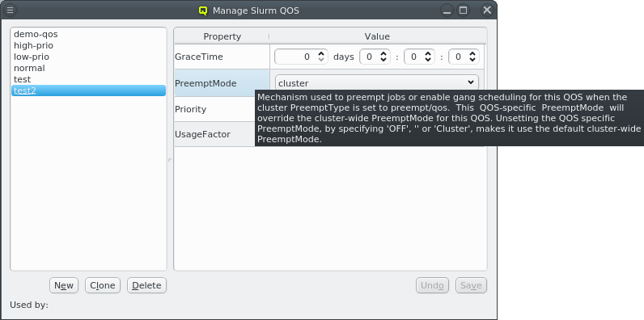Delete the selected QOS
This screenshot has height=320, width=644.
pyautogui.click(x=146, y=285)
